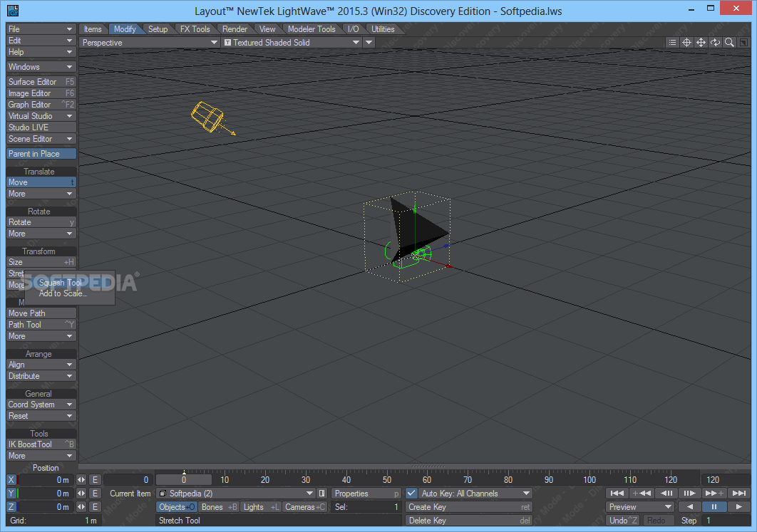The height and width of the screenshot is (532, 757).
Task: Toggle Parent in Place button
Action: 41,154
